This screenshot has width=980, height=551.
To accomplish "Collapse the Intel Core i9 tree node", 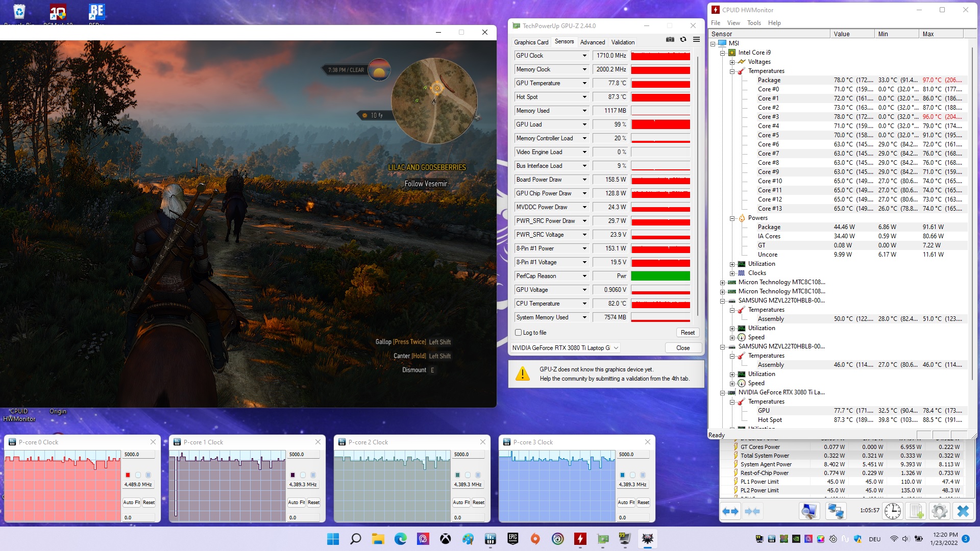I will click(x=722, y=53).
